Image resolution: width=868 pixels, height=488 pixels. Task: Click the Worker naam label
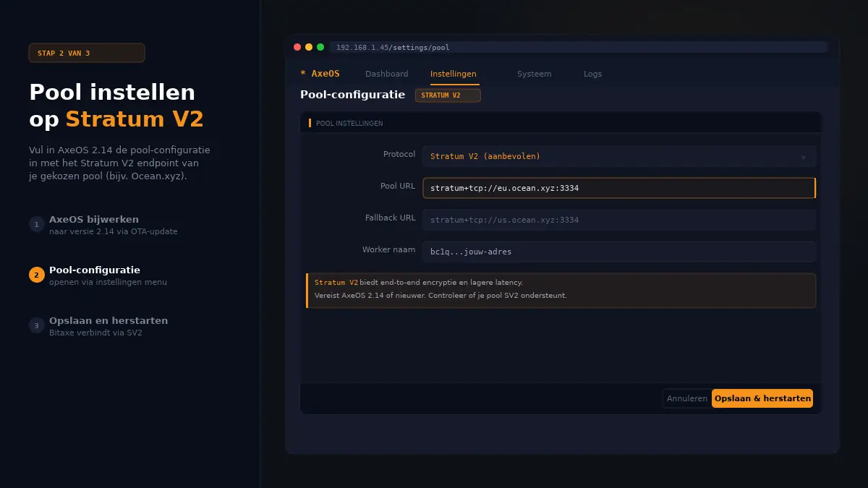389,249
